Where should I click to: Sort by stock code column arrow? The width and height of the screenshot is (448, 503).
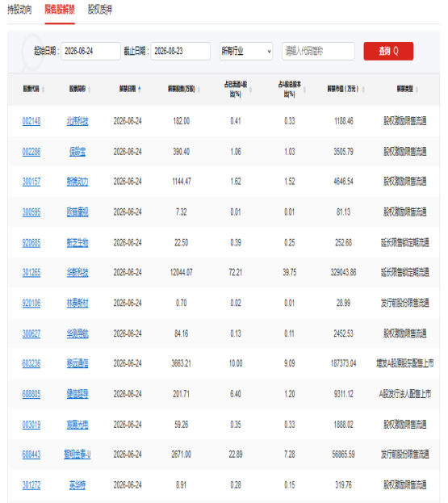point(43,90)
